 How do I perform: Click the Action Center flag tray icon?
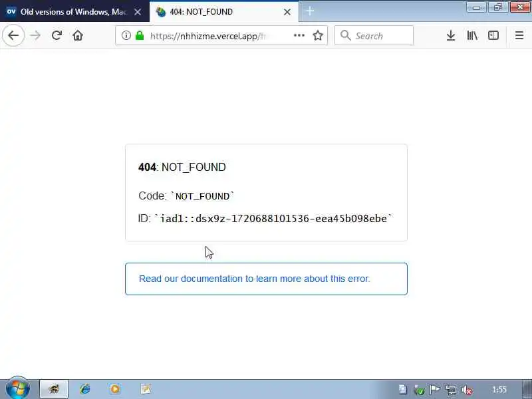(435, 390)
